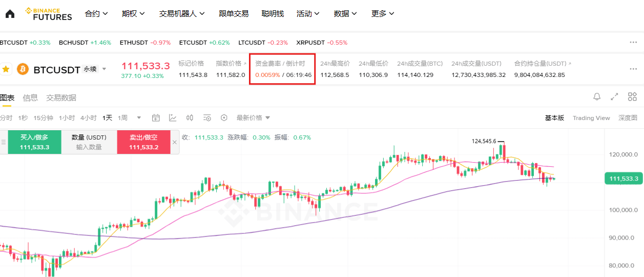Select the 1秒 interval

click(23, 118)
